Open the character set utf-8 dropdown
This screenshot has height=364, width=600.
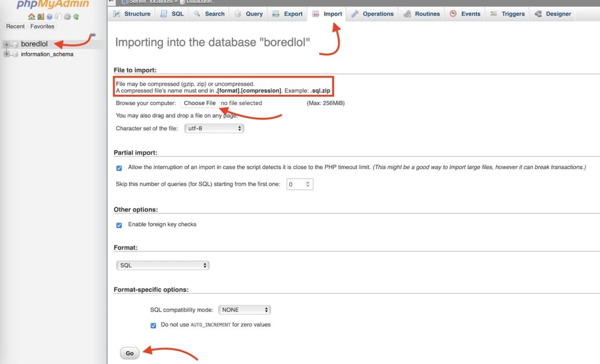pos(214,128)
